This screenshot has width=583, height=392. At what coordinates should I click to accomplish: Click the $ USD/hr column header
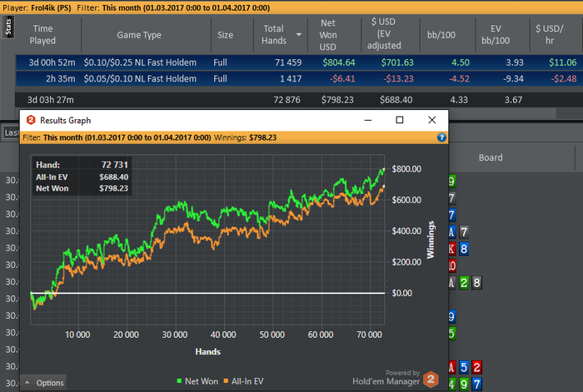pyautogui.click(x=549, y=35)
